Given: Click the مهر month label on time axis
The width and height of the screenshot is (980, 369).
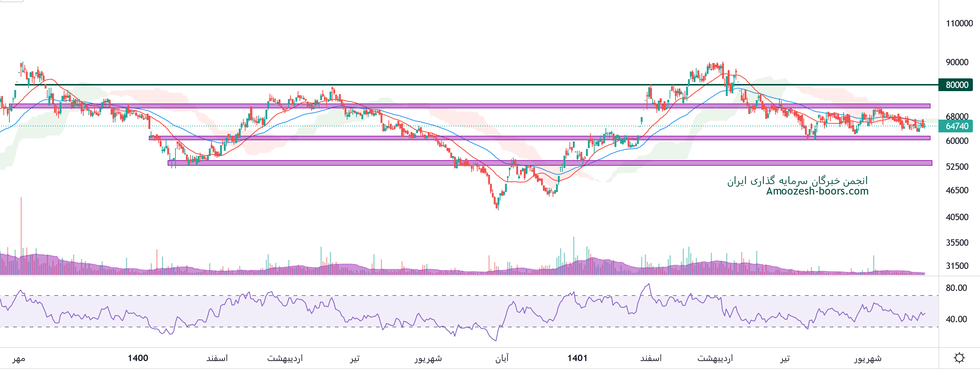Looking at the screenshot, I should point(19,358).
